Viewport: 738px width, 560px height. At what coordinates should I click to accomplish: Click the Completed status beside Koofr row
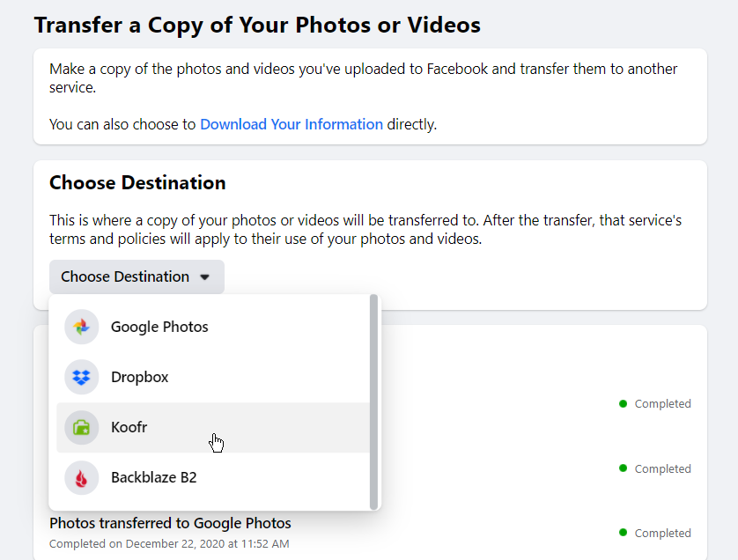tap(655, 404)
